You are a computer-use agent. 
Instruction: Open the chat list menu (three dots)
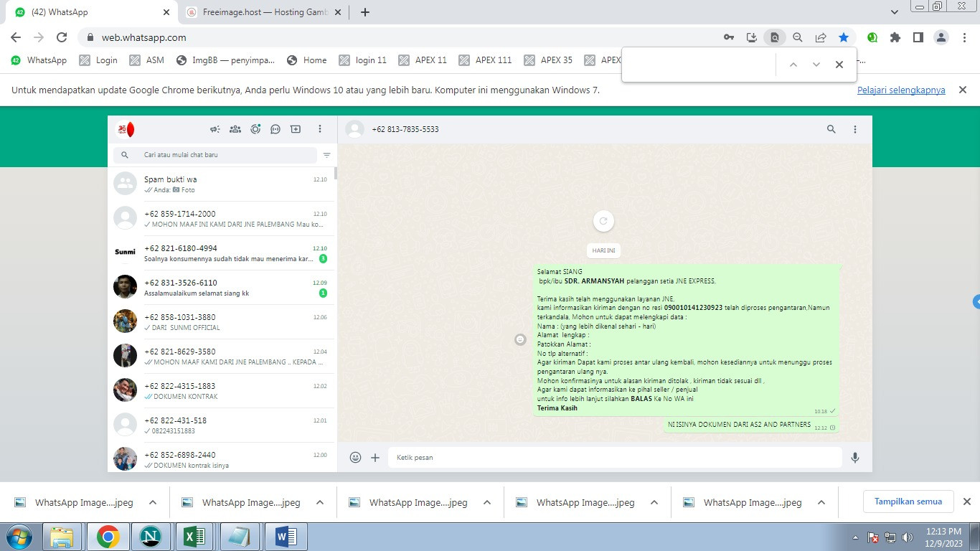point(320,129)
